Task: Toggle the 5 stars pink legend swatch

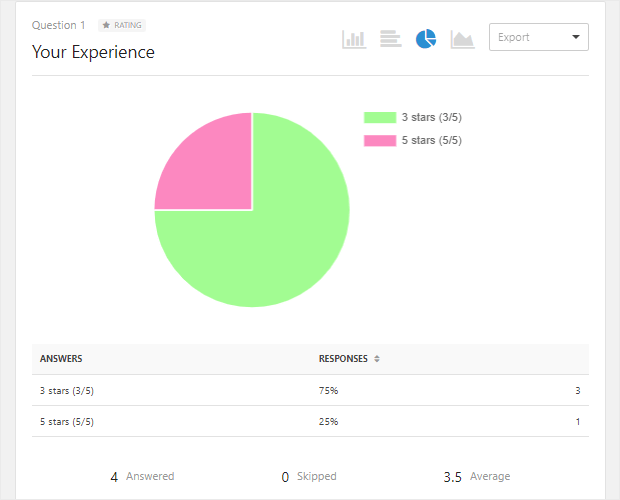Action: tap(379, 140)
